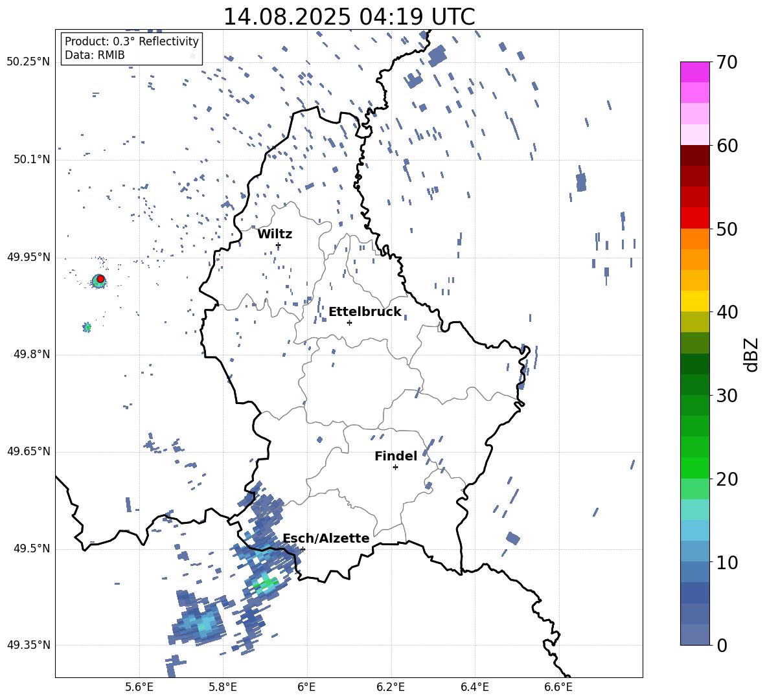Click the colorbar tick label 50
Image resolution: width=767 pixels, height=700 pixels.
(727, 229)
